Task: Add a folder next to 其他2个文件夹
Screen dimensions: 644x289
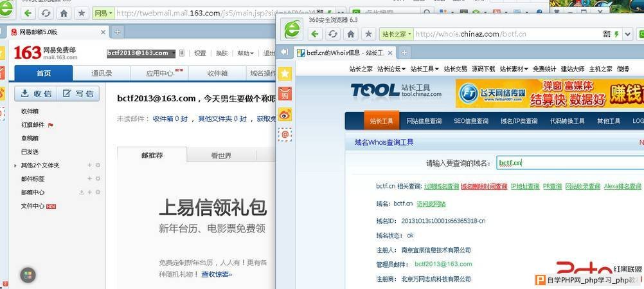Action: pos(89,165)
